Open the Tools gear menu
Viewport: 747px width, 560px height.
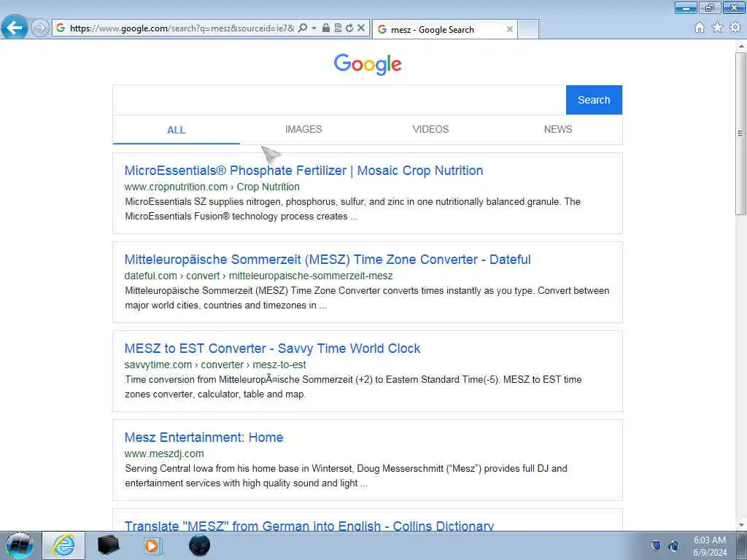point(735,28)
